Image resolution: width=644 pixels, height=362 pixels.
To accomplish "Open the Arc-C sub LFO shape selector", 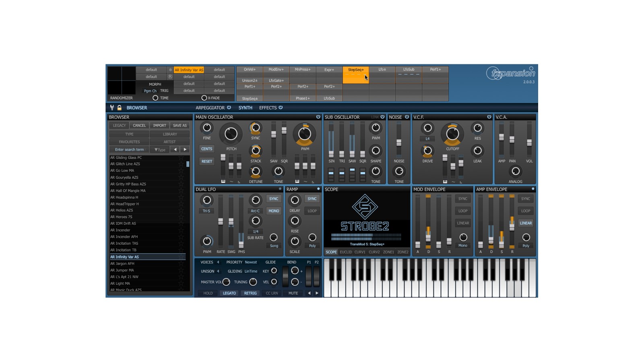I will [x=255, y=211].
